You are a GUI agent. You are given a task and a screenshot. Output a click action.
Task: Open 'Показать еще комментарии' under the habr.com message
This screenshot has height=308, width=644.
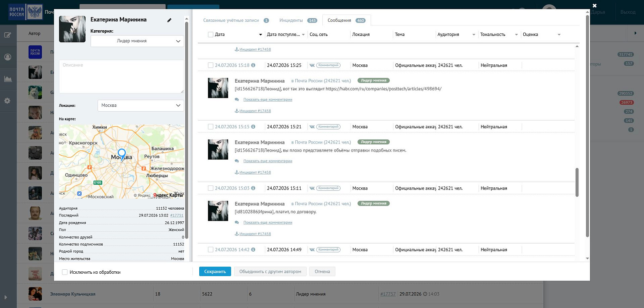pos(268,100)
